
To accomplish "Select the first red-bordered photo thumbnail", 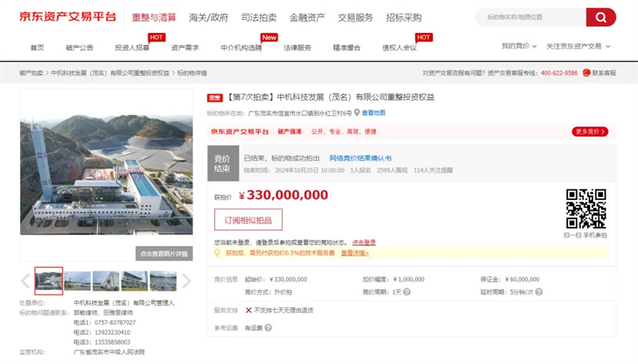I will pyautogui.click(x=49, y=281).
